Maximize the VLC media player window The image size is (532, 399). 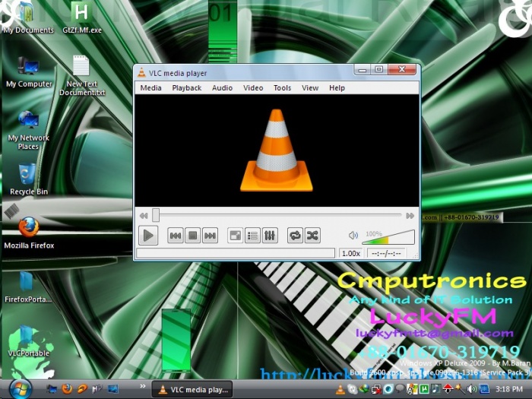pos(379,70)
